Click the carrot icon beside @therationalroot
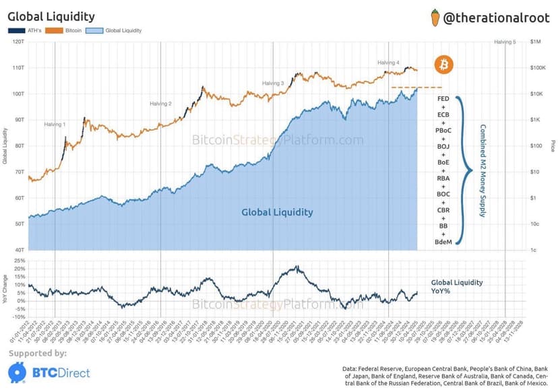This screenshot has width=558, height=392. tap(435, 18)
